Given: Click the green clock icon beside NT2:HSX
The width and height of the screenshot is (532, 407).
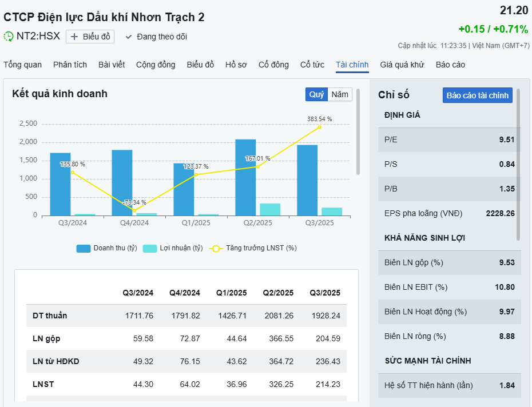Looking at the screenshot, I should [9, 37].
